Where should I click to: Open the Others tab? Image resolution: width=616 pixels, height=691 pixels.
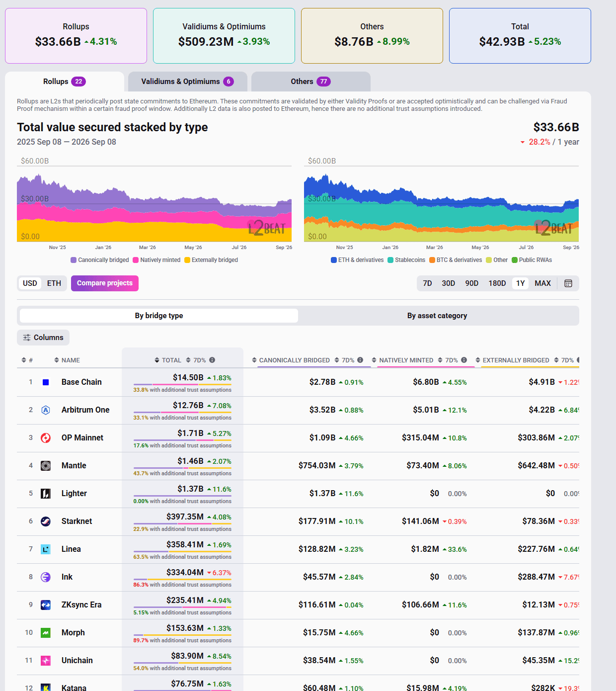point(310,82)
